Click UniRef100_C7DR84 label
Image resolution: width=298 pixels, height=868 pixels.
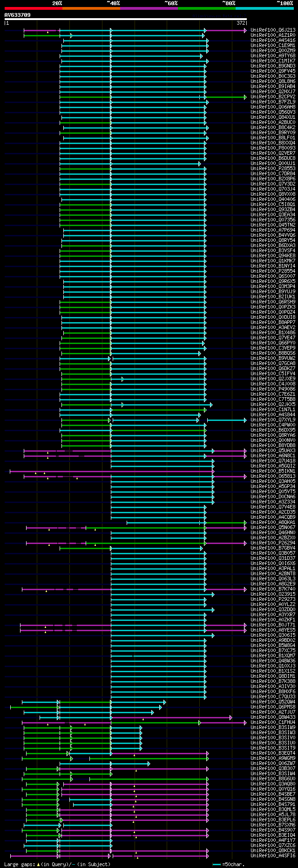coord(273,174)
